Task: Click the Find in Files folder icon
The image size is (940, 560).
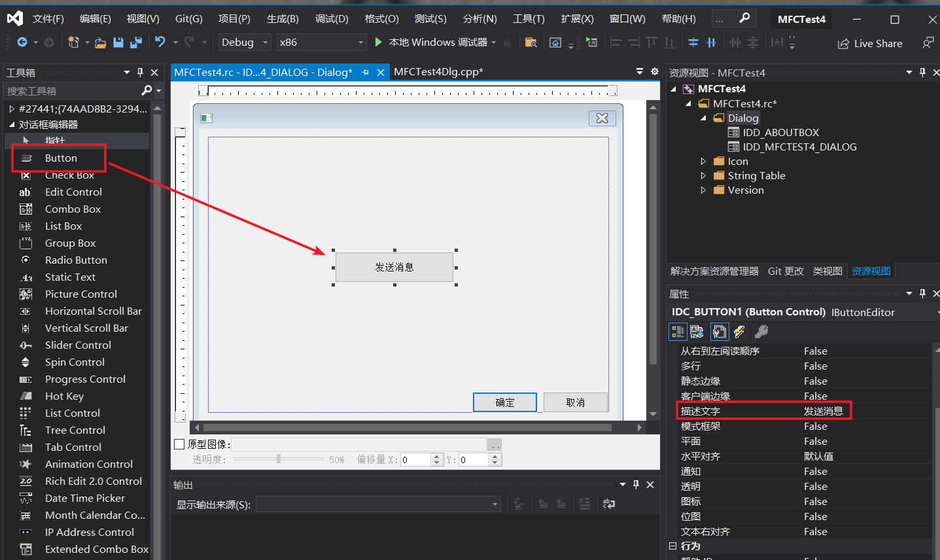Action: coord(531,43)
